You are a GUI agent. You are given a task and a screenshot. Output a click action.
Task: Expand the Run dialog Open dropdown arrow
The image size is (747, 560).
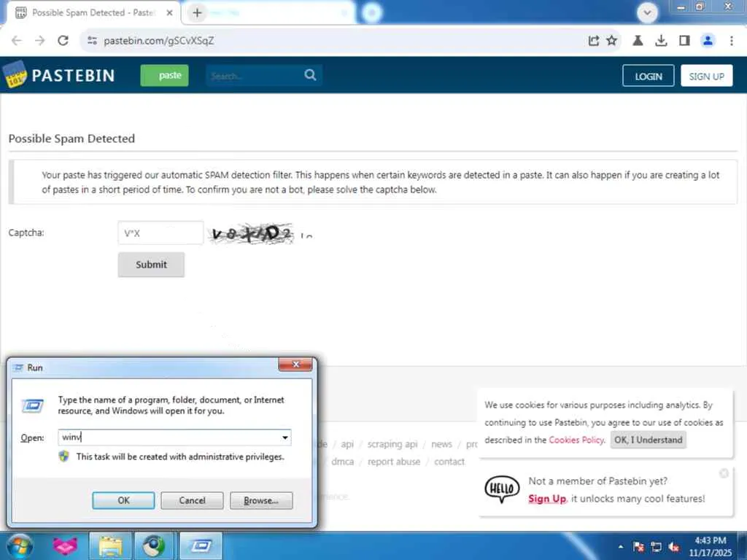(285, 437)
